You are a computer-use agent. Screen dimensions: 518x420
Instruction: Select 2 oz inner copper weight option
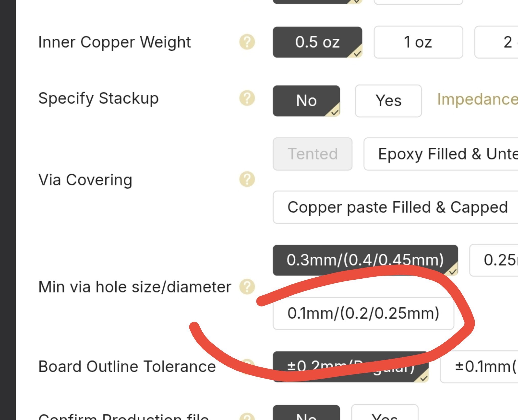click(496, 42)
